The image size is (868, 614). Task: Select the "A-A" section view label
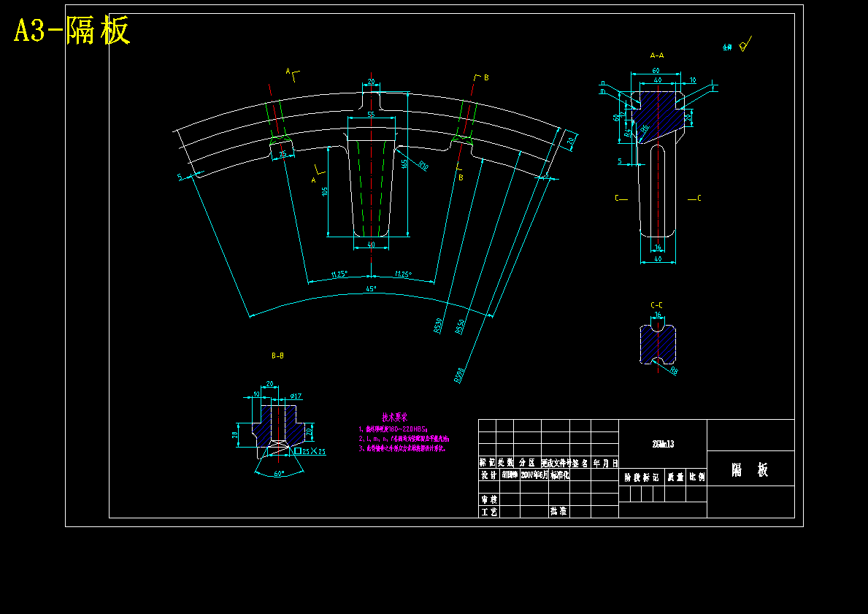(x=656, y=55)
